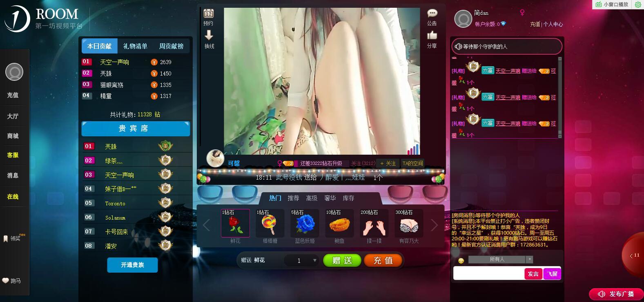The width and height of the screenshot is (644, 302).
Task: Click the top-right 充值 link
Action: click(535, 24)
